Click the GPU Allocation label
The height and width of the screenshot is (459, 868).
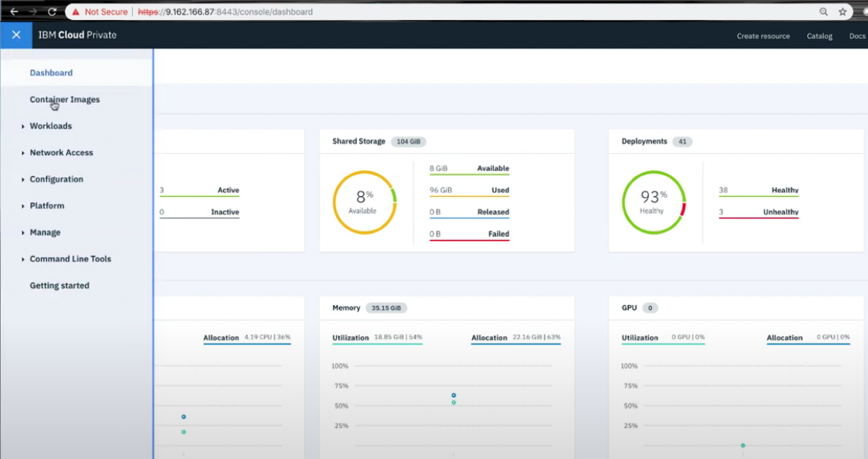pos(784,338)
